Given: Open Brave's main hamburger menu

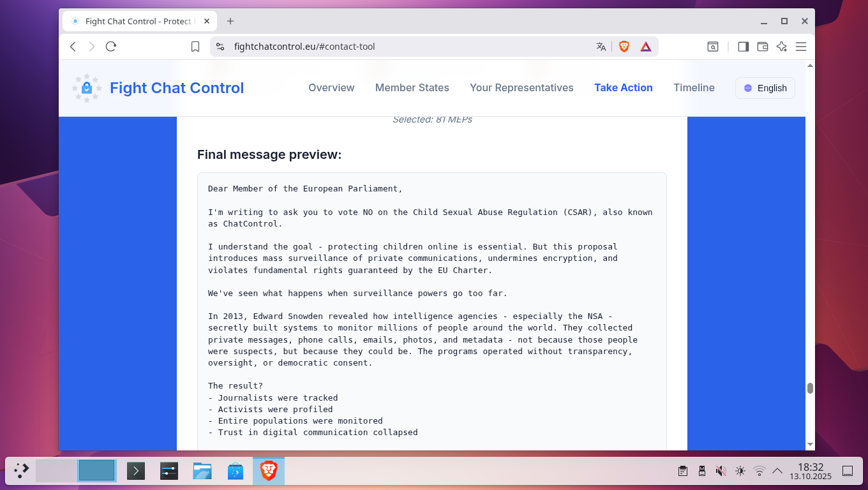Looking at the screenshot, I should click(x=801, y=47).
